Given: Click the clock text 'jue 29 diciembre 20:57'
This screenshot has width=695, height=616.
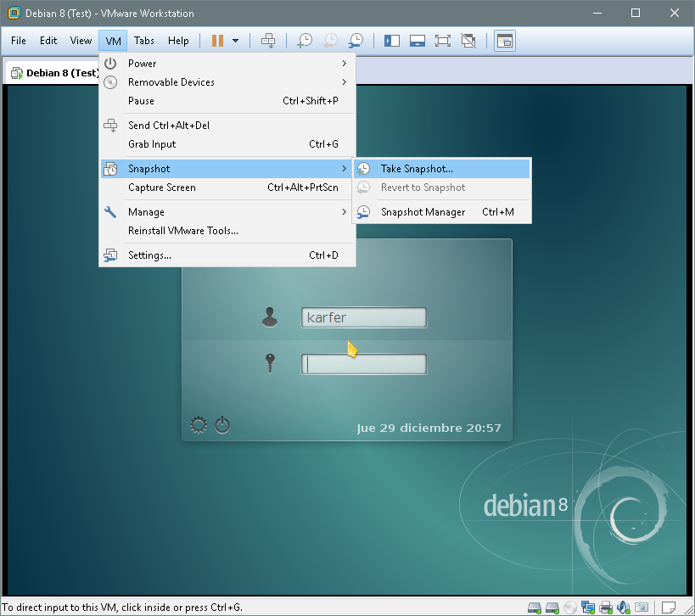Looking at the screenshot, I should pos(429,428).
